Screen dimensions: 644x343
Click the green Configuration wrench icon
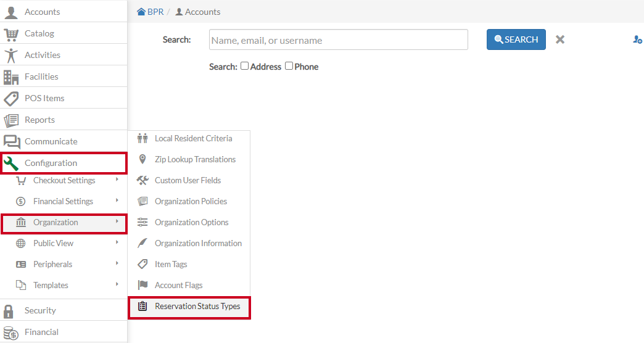pos(11,163)
